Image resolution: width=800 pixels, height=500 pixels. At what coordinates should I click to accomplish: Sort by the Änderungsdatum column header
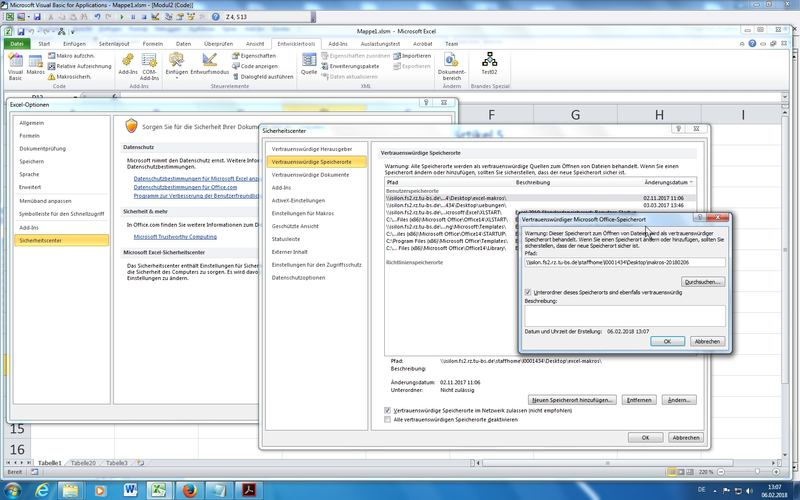click(666, 183)
